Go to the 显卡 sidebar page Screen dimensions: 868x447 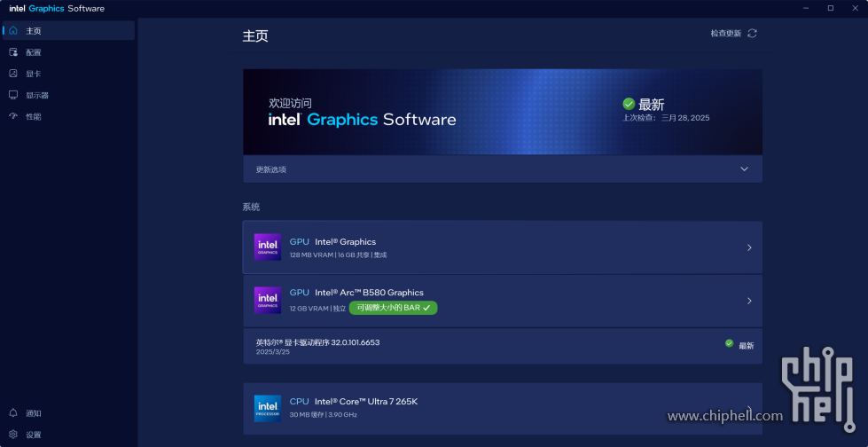68,74
